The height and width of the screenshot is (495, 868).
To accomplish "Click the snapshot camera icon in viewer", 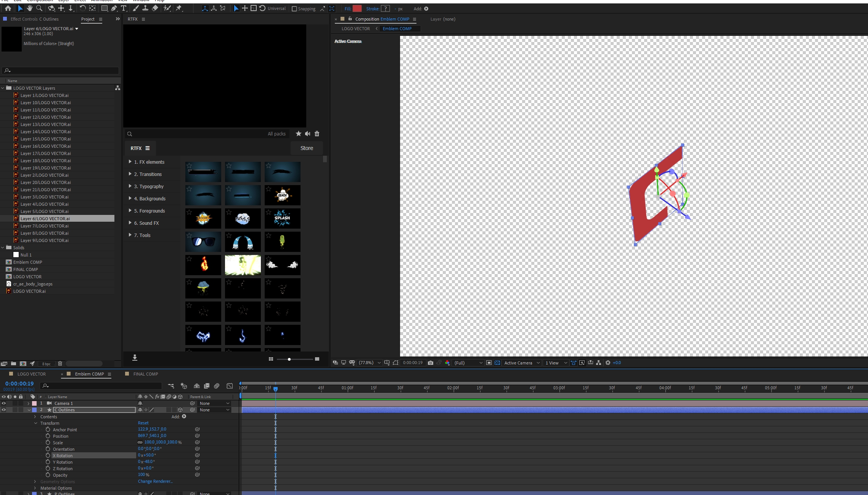I will point(431,363).
